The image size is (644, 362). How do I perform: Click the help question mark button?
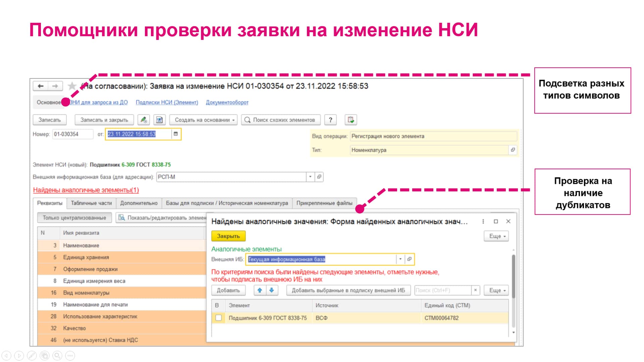coord(330,120)
